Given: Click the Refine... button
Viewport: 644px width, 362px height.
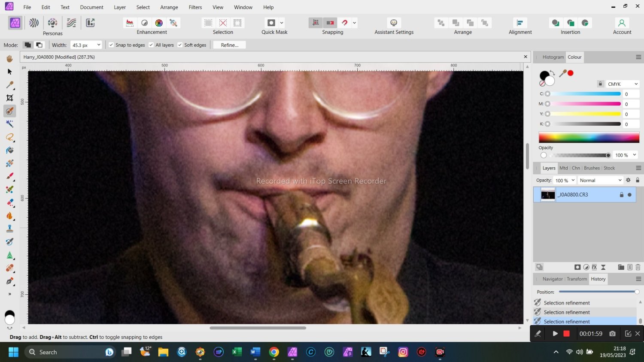Looking at the screenshot, I should (229, 45).
